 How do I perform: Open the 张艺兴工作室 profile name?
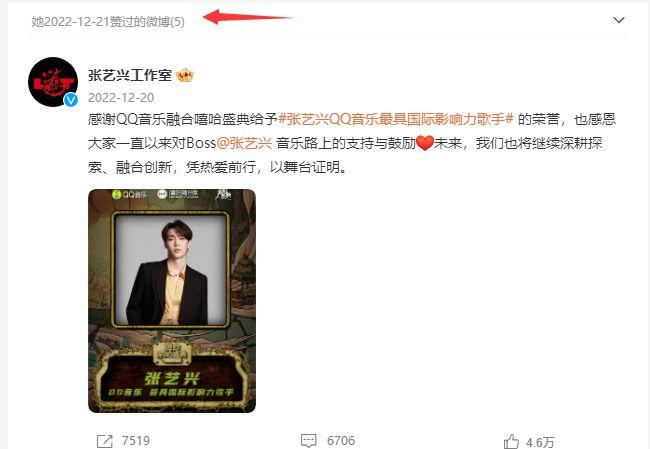tap(130, 75)
